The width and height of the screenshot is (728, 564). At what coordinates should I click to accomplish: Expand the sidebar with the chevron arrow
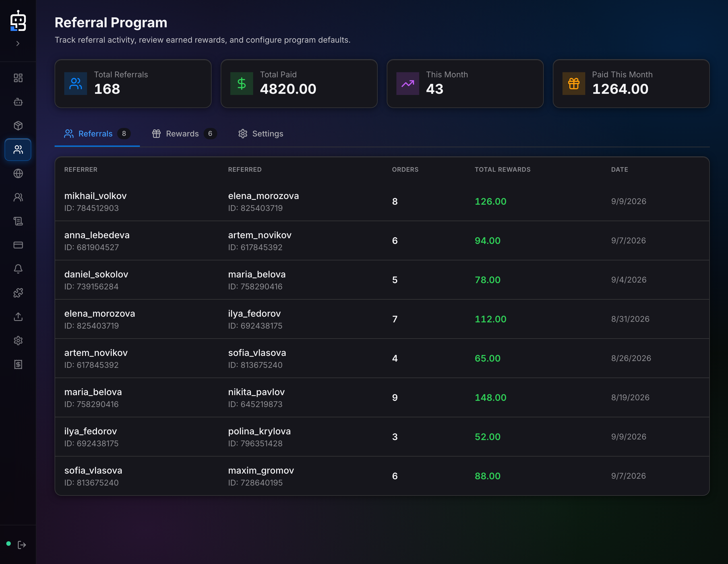[18, 44]
